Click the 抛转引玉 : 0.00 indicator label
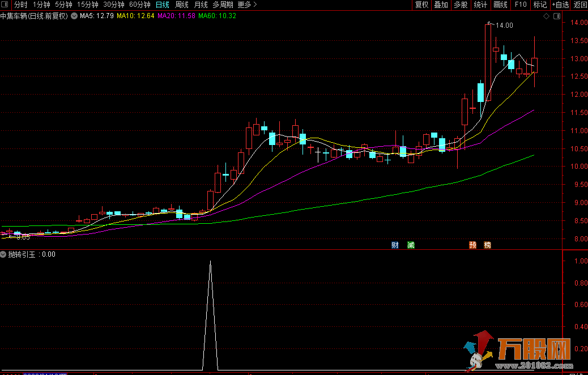Viewport: 588px width, 375px height. click(x=32, y=254)
